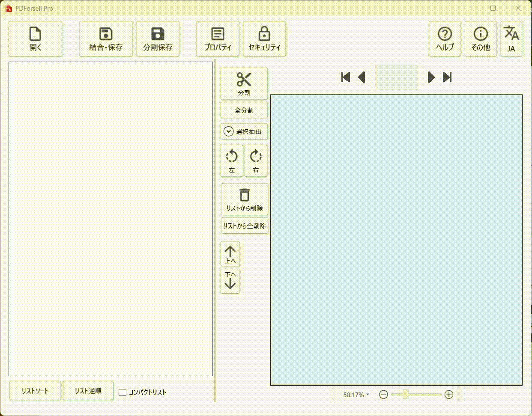This screenshot has width=532, height=416.
Task: Click the zoom slider handle
Action: [405, 394]
